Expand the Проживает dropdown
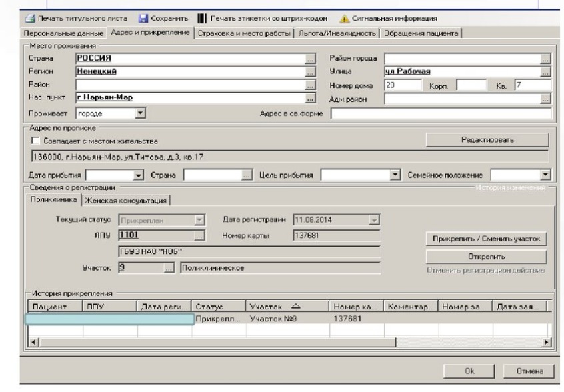The height and width of the screenshot is (392, 564). [140, 113]
